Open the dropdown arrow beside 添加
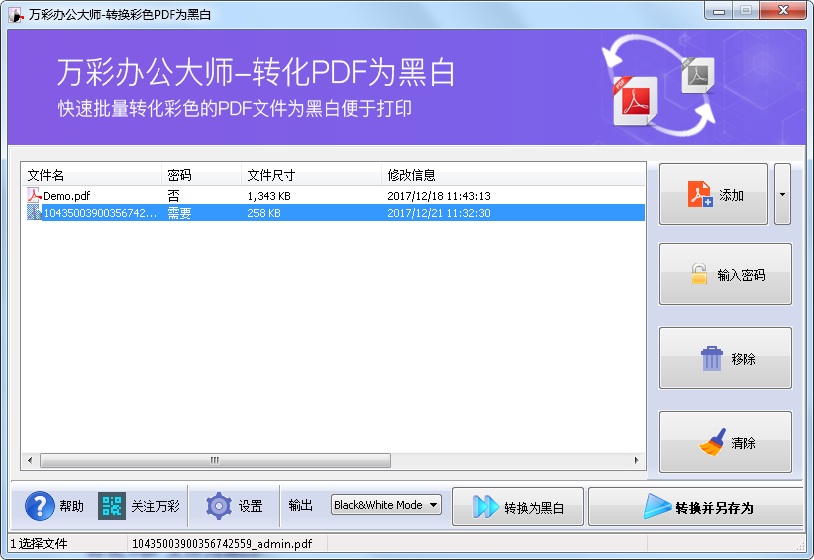The width and height of the screenshot is (814, 560). pos(782,195)
